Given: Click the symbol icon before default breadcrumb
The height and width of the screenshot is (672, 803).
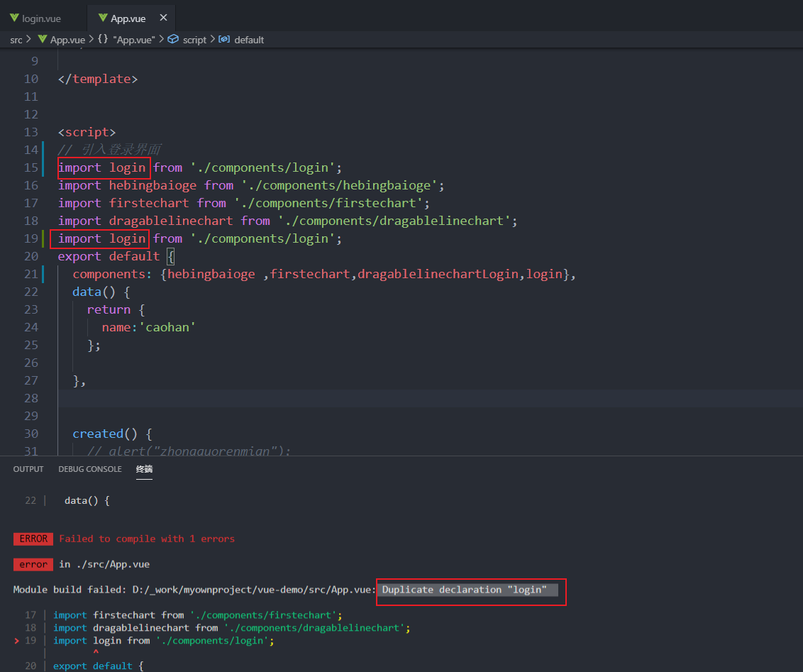Looking at the screenshot, I should click(x=223, y=40).
